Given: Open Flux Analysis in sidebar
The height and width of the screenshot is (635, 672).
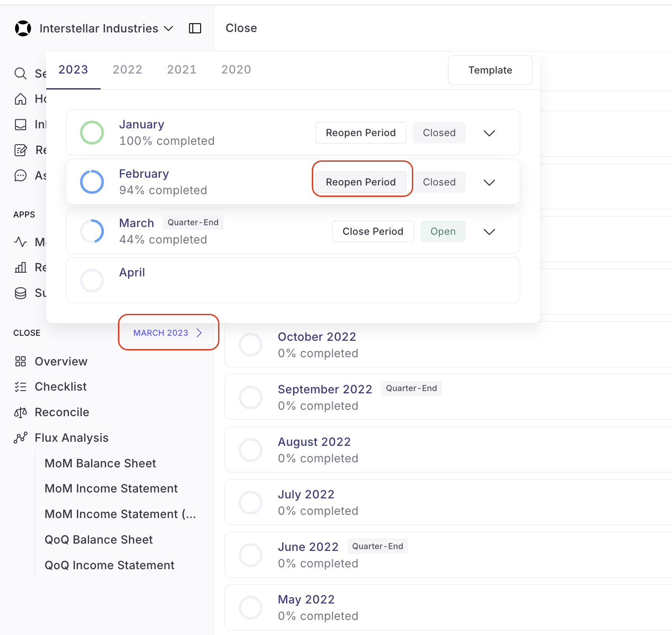Looking at the screenshot, I should [72, 438].
